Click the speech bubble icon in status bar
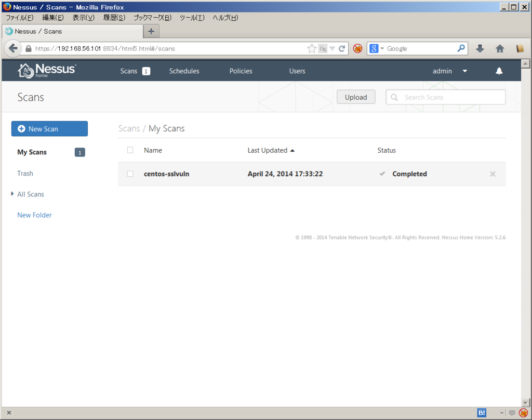532x420 pixels. [512, 413]
